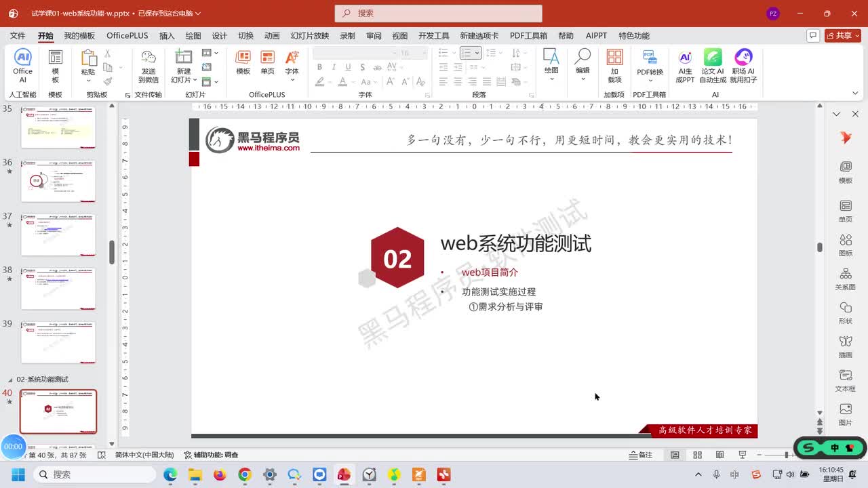Expand the PDF转换 dropdown arrow

(x=650, y=81)
